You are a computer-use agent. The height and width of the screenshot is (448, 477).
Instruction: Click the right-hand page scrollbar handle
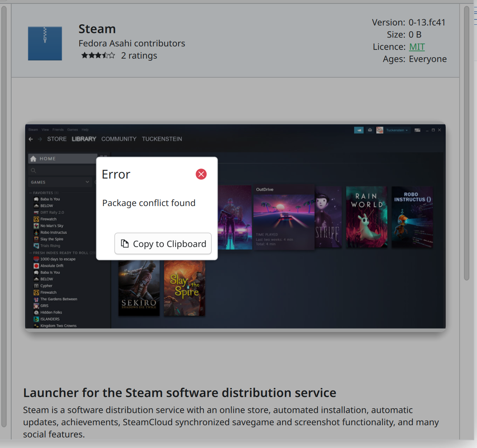point(467,143)
